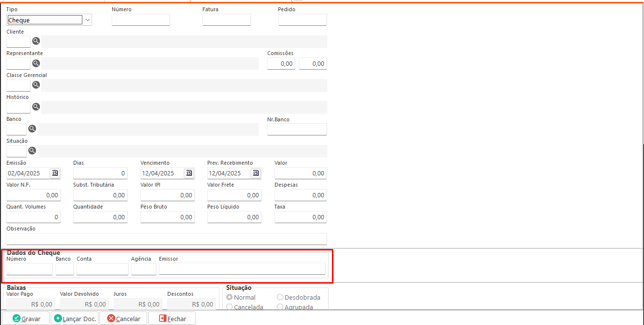
Task: Click the Lançar Doc. button
Action: pyautogui.click(x=75, y=319)
